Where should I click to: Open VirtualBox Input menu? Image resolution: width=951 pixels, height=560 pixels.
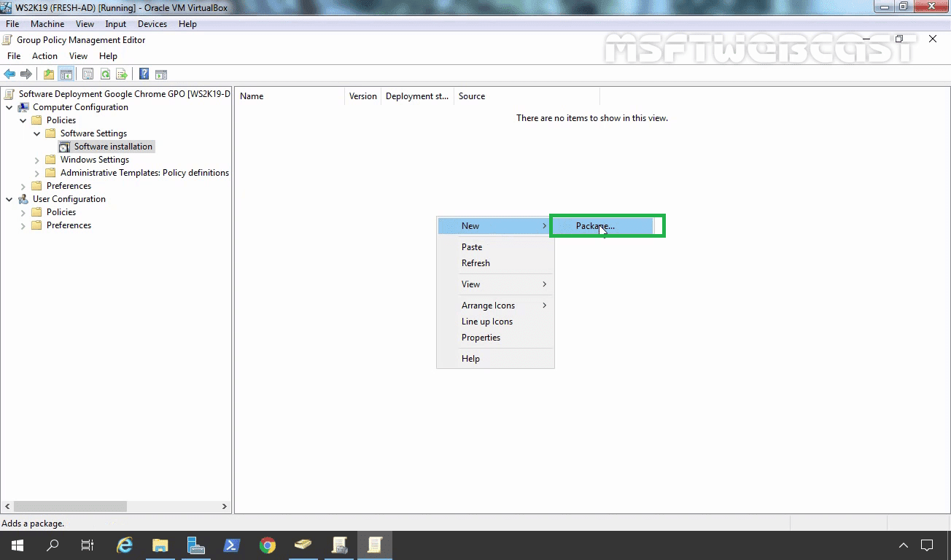coord(115,24)
